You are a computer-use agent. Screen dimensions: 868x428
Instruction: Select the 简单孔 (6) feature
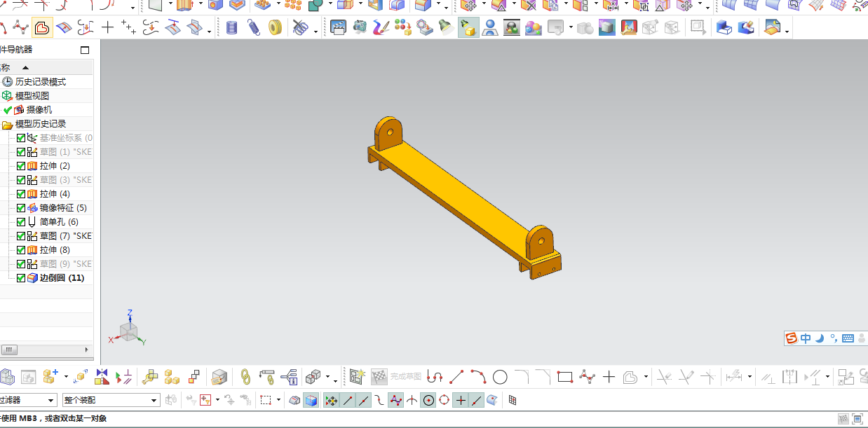[x=59, y=222]
